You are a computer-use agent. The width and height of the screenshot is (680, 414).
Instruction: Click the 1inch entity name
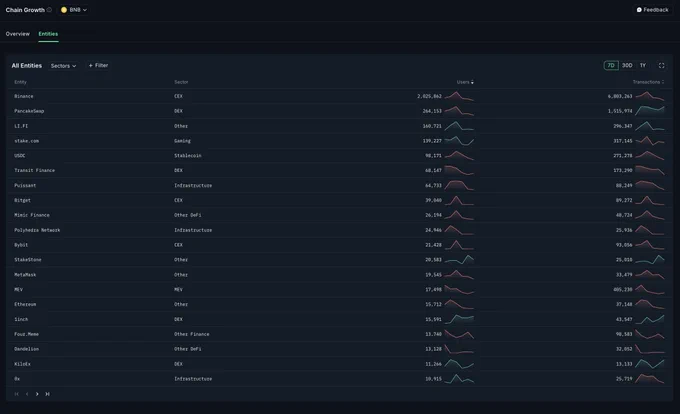(x=21, y=319)
